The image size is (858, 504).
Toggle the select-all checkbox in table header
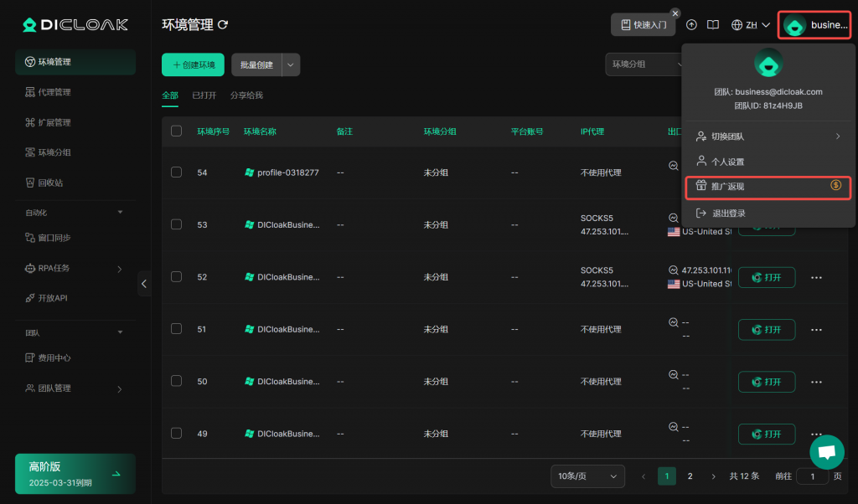pos(176,131)
